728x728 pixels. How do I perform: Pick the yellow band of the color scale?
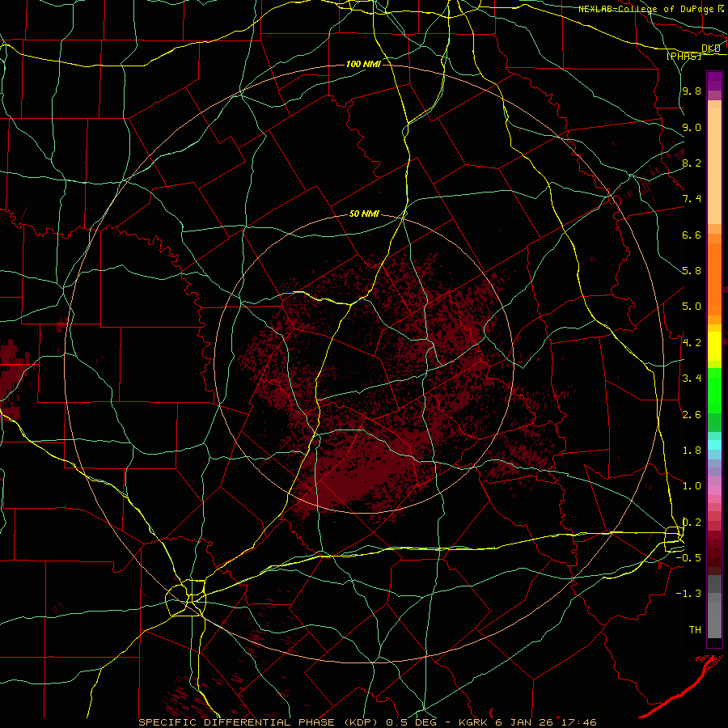click(714, 346)
